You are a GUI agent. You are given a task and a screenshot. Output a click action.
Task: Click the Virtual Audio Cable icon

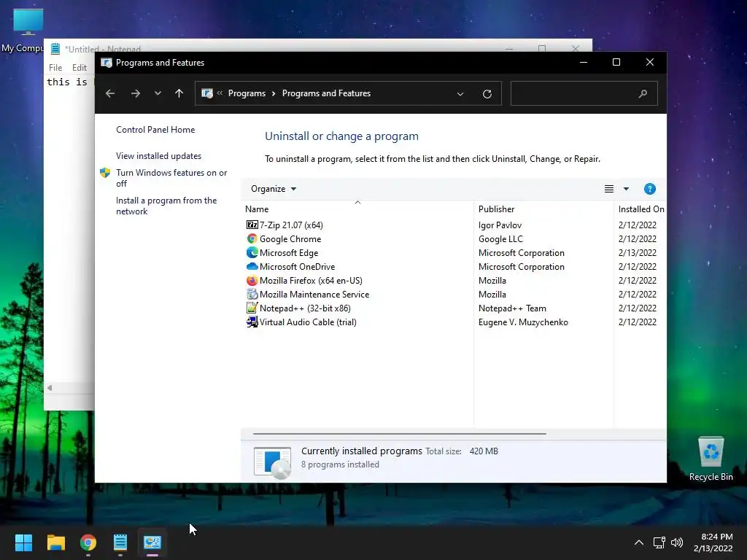(x=252, y=322)
